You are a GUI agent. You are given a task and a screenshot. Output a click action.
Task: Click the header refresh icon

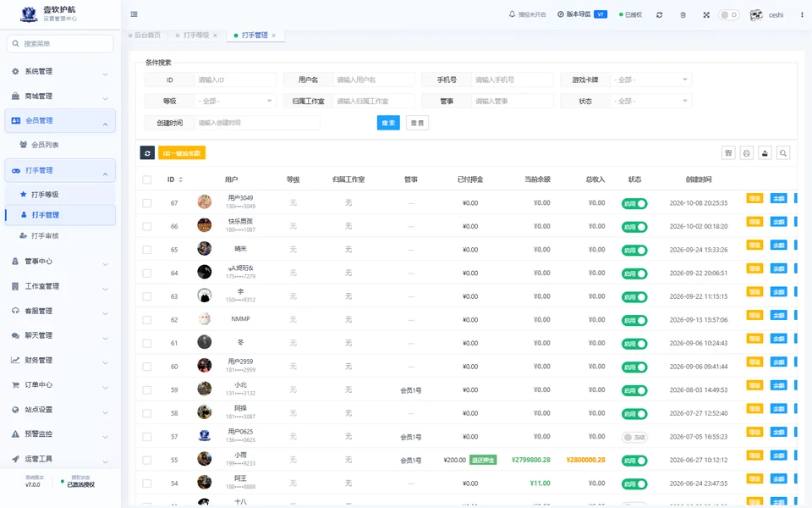[x=659, y=15]
